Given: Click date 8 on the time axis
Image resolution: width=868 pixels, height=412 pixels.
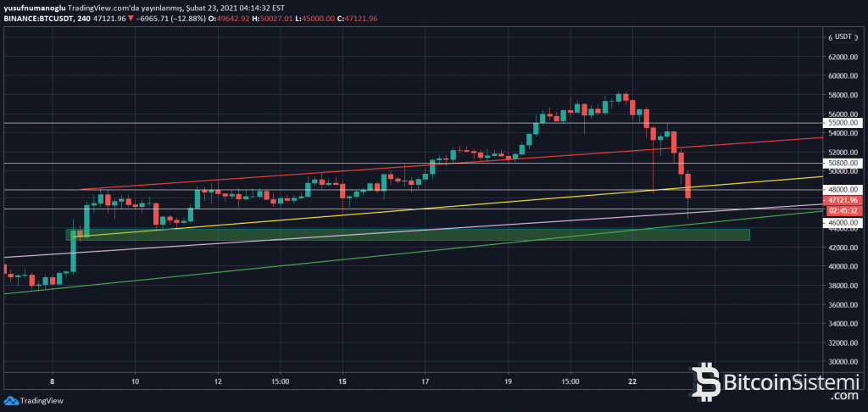Looking at the screenshot, I should [x=52, y=381].
